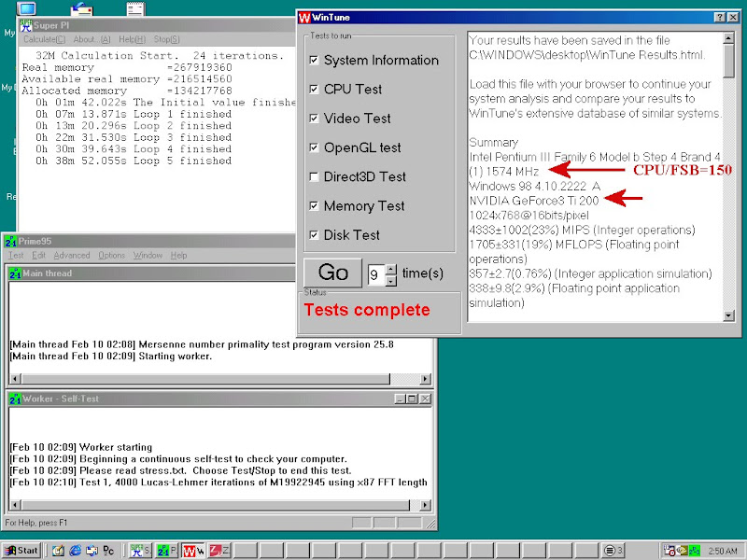Viewport: 747px width, 560px height.
Task: Launch Internet Explorer from quick launch
Action: (x=76, y=551)
